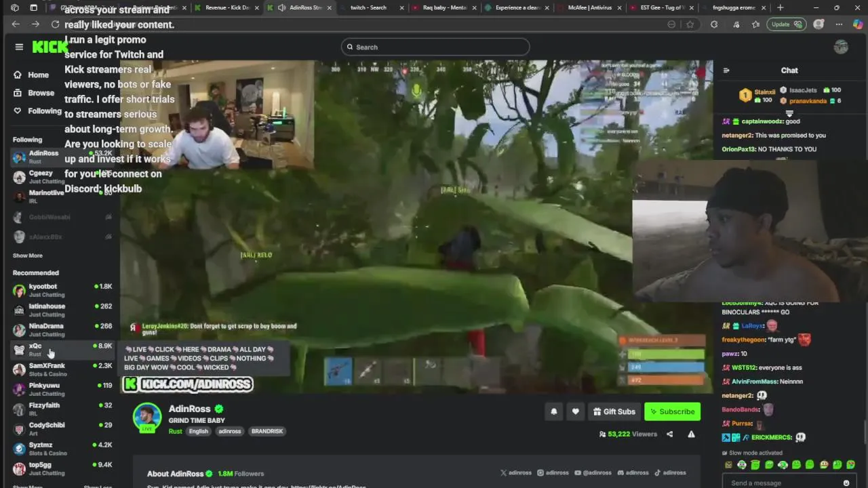The height and width of the screenshot is (488, 868).
Task: Switch to the McAfee | Antivirus tab
Action: click(x=589, y=7)
